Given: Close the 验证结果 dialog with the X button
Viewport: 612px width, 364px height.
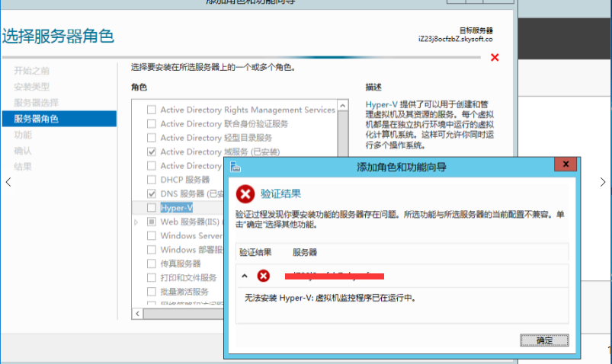Looking at the screenshot, I should [566, 164].
